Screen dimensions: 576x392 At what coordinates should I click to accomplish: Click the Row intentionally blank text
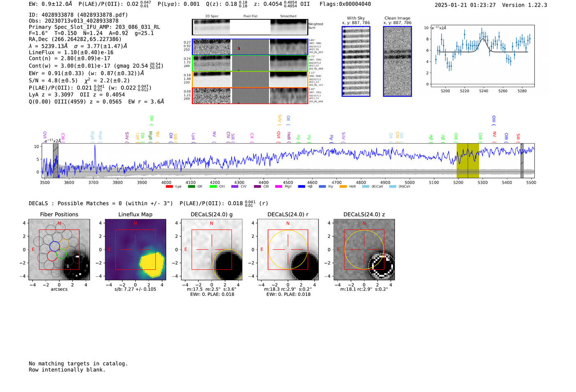tap(67, 370)
